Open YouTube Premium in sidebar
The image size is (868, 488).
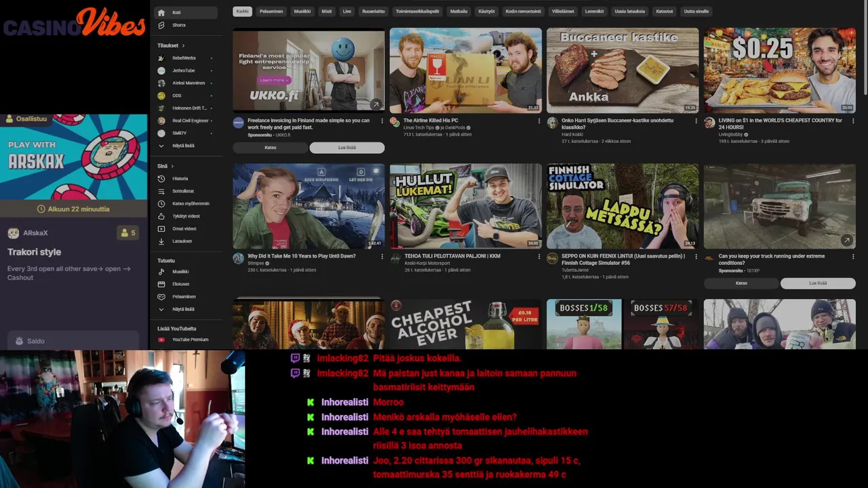(x=186, y=340)
